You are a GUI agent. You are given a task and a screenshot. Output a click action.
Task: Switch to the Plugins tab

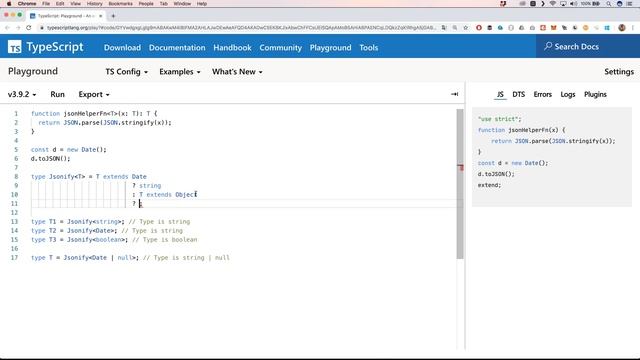pos(595,94)
